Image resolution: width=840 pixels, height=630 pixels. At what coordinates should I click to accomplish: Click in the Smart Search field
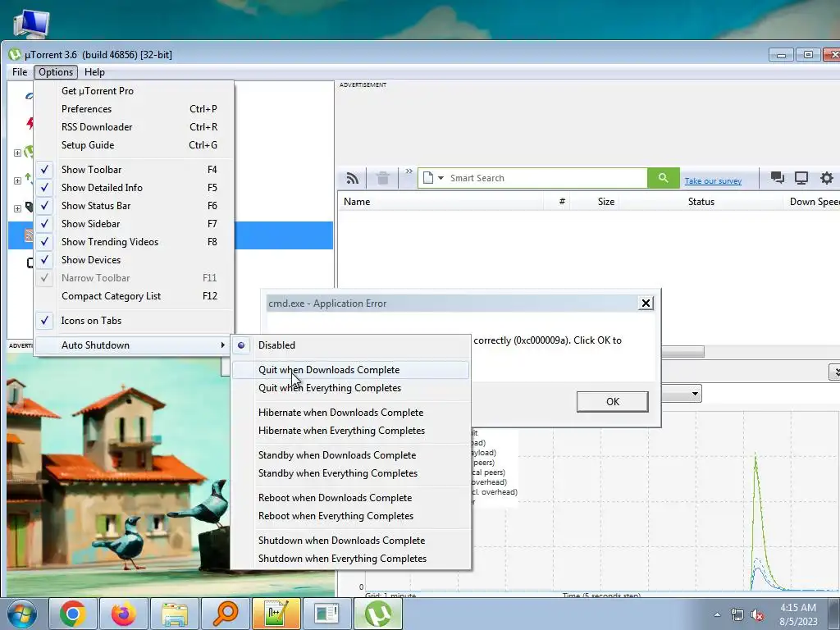click(x=546, y=178)
